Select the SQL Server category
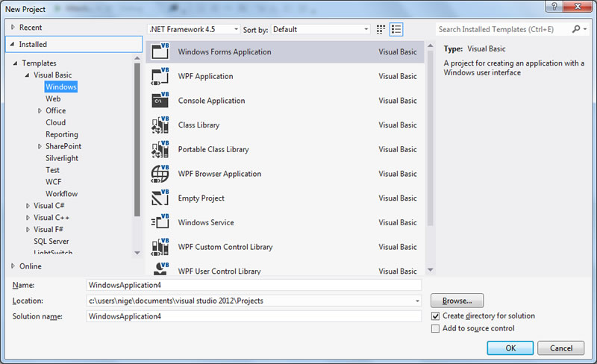The image size is (597, 364). click(x=51, y=241)
